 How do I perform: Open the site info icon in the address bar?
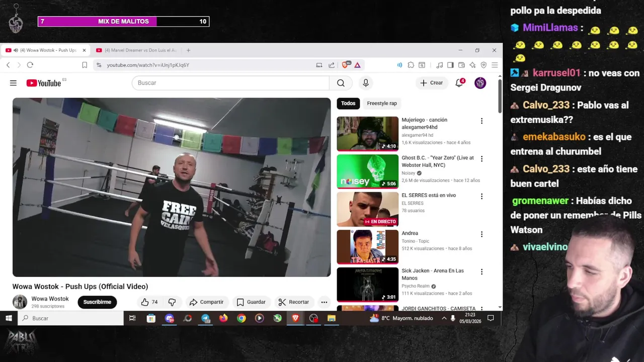pos(99,65)
